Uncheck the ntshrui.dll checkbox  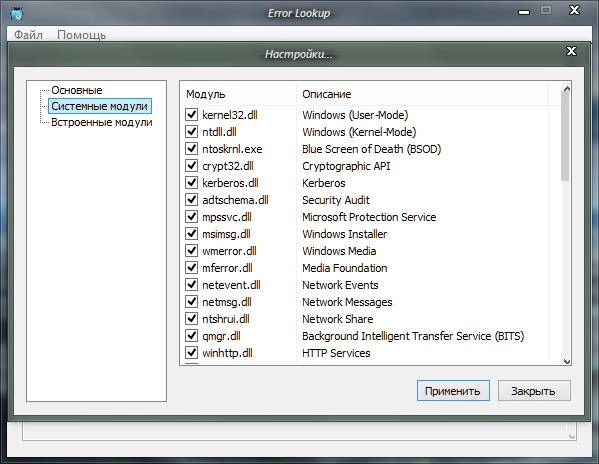pos(191,318)
